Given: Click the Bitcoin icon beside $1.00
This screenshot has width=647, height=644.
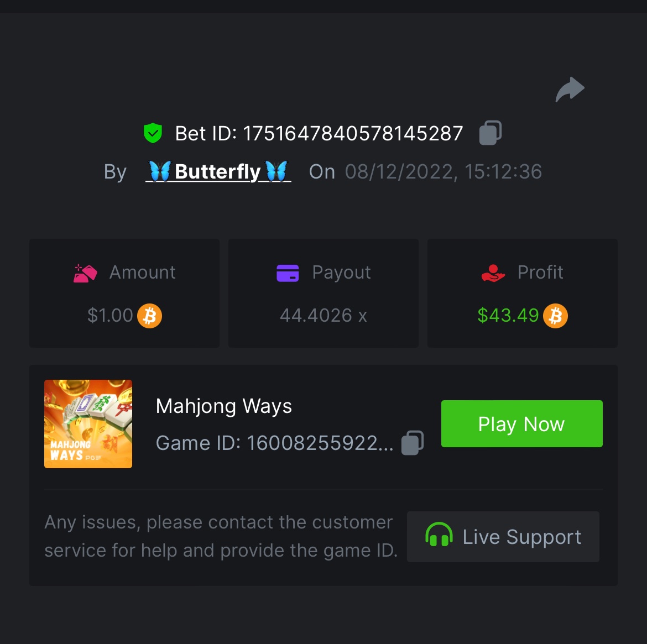Looking at the screenshot, I should coord(149,316).
